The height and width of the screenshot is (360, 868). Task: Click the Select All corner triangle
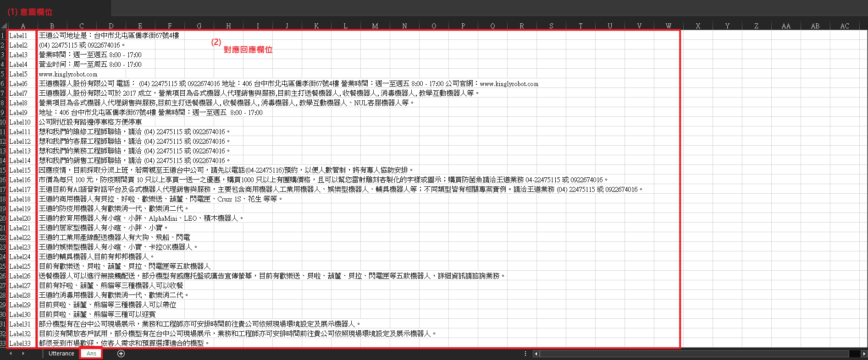tap(4, 26)
